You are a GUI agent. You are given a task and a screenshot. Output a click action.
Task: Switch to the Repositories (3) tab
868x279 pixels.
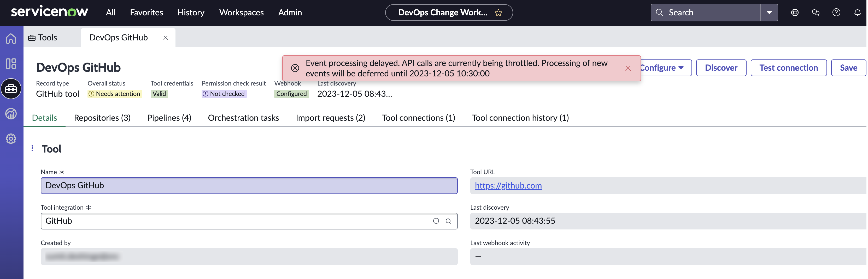[x=102, y=118]
